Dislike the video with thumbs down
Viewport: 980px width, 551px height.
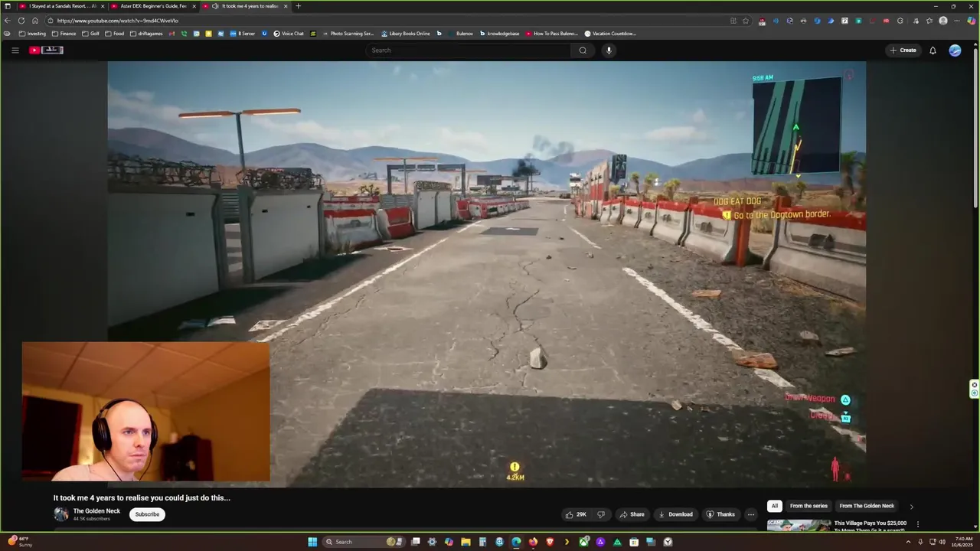point(601,514)
